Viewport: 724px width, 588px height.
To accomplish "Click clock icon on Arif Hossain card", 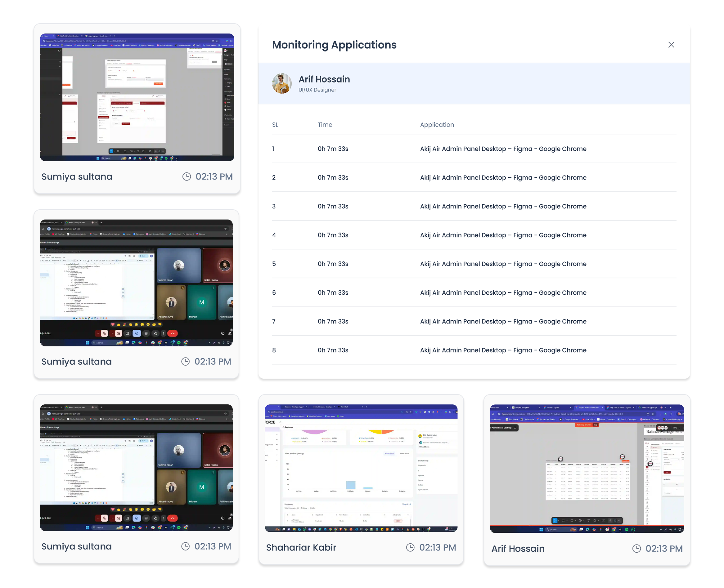I will 636,548.
